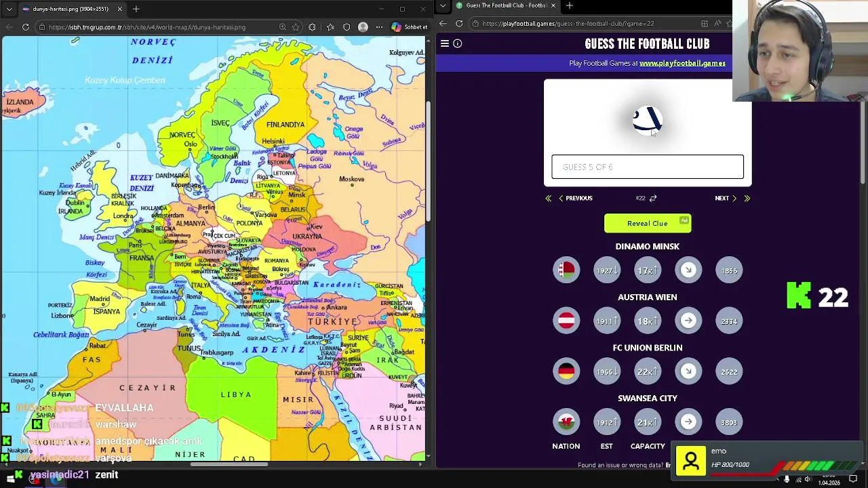868x488 pixels.
Task: Click the 2334 distance circle for Austria Wien
Action: [x=729, y=321]
